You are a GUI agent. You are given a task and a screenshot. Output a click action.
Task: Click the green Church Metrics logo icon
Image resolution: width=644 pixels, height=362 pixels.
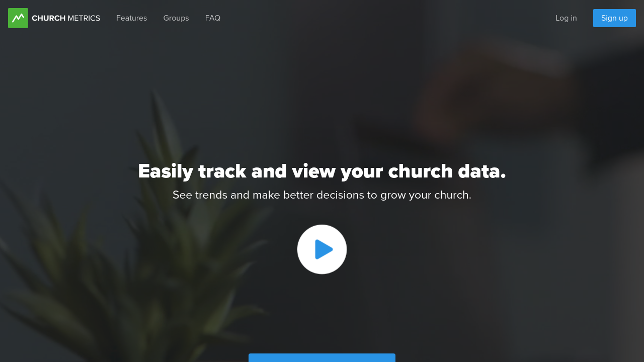[x=18, y=18]
